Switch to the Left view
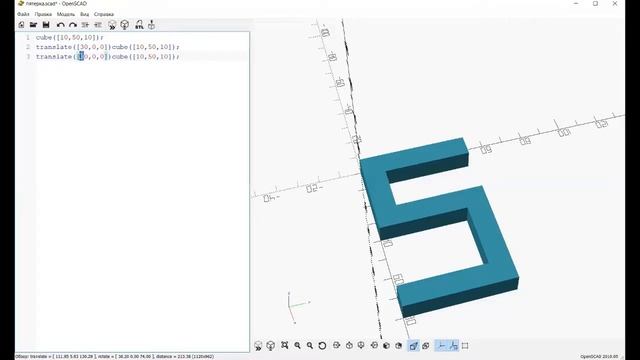The width and height of the screenshot is (640, 360). [374, 345]
